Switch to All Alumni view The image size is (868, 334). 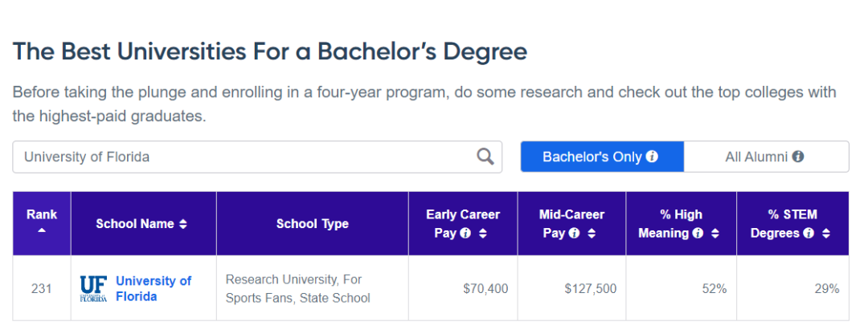point(765,157)
